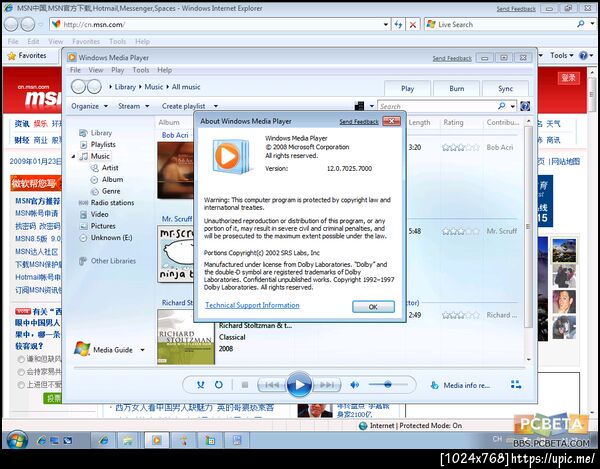Image resolution: width=600 pixels, height=469 pixels.
Task: Open Media Player Help menu
Action: click(165, 70)
